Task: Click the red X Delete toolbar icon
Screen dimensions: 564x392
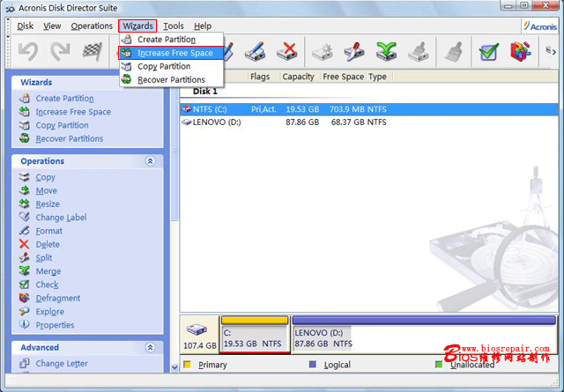Action: pyautogui.click(x=287, y=52)
